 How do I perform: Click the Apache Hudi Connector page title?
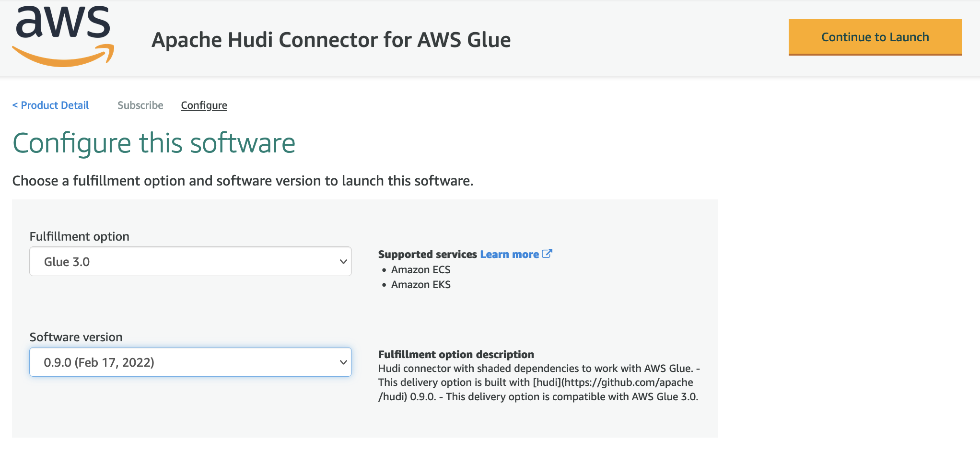point(331,40)
